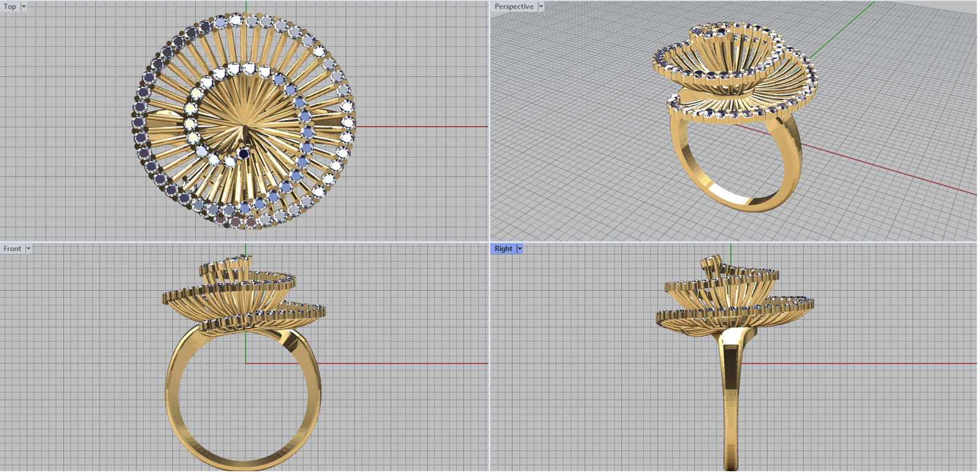Expand the Right viewport dropdown arrow
Screen dimensions: 980x473
pyautogui.click(x=520, y=249)
